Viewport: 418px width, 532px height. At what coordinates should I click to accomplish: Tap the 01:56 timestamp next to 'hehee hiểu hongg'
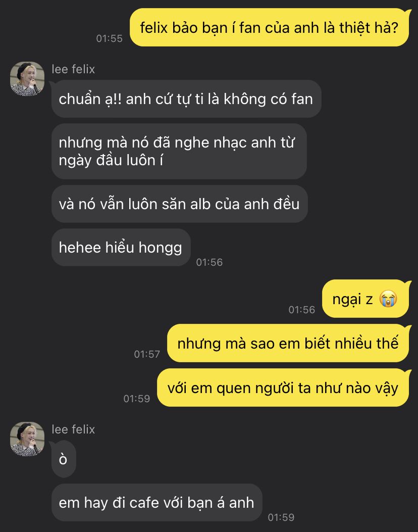coord(209,262)
